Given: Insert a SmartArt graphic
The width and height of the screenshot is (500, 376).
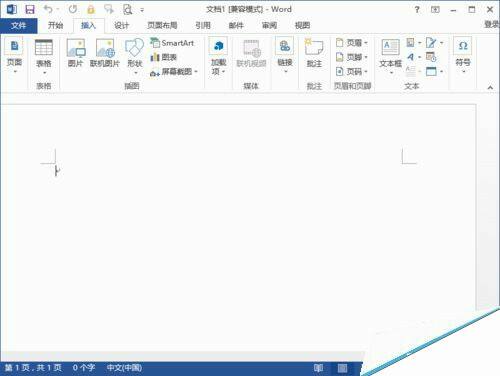Looking at the screenshot, I should click(172, 43).
